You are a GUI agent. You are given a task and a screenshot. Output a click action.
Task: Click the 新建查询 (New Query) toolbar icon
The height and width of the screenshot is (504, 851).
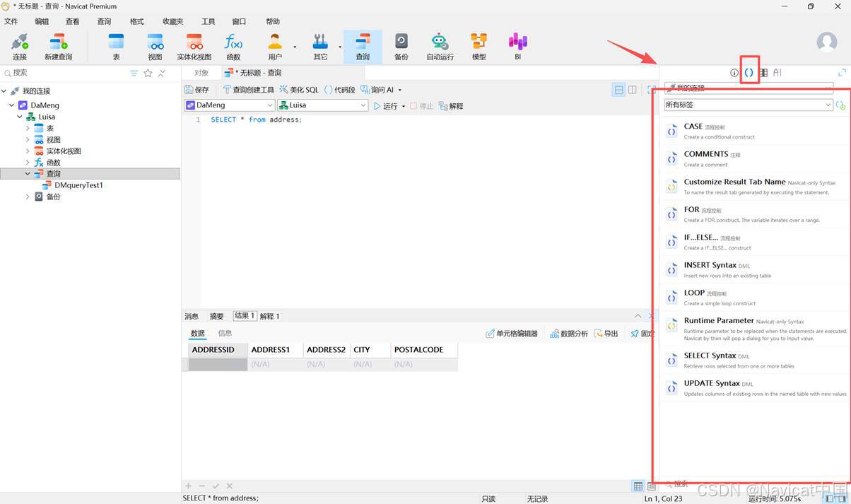point(59,47)
